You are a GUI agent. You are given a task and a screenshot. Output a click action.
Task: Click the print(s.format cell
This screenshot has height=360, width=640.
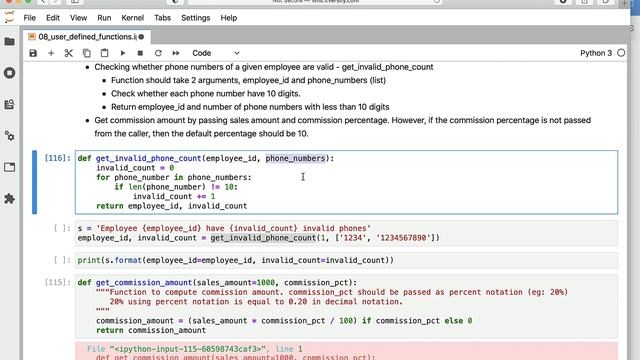pos(346,260)
